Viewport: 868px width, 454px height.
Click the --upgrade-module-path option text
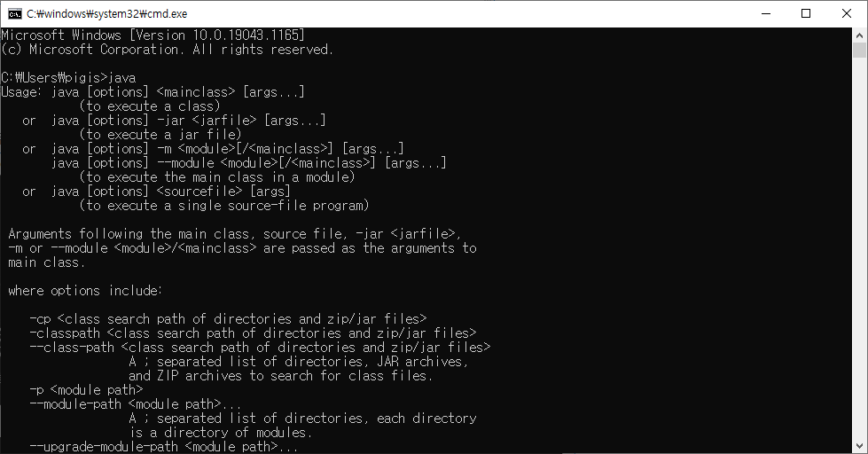tap(104, 447)
